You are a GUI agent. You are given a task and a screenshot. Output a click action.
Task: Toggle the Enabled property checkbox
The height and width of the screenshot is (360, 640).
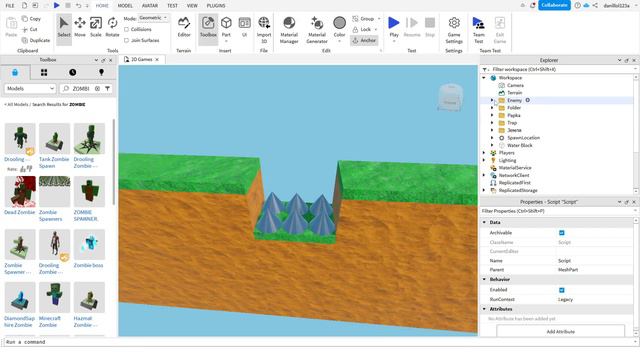562,290
